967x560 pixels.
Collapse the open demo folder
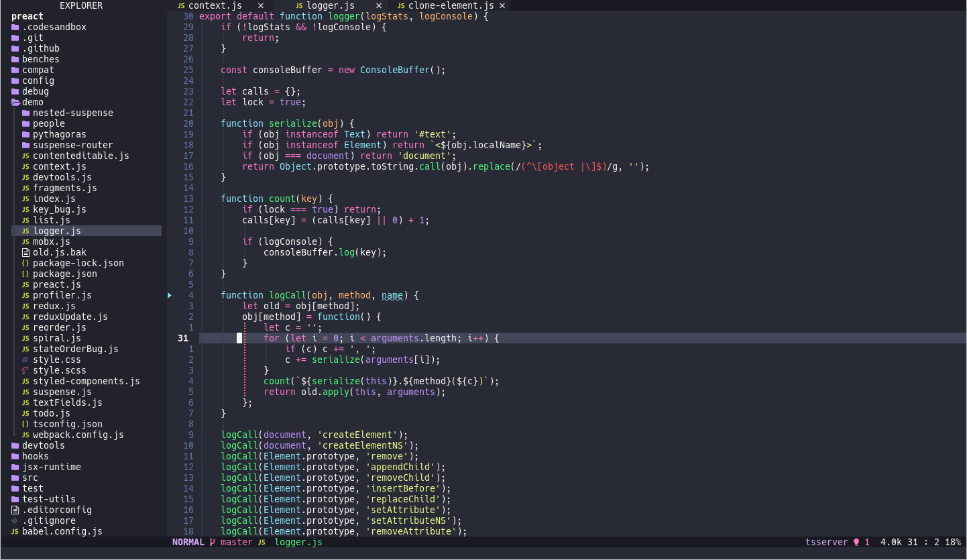click(x=16, y=102)
